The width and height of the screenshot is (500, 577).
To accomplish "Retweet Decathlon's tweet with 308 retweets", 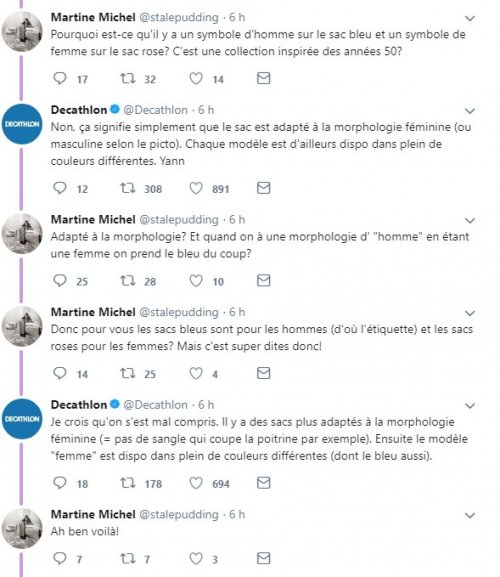I will [128, 188].
